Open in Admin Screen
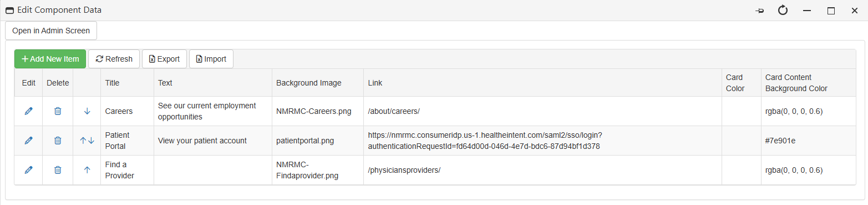 click(x=51, y=31)
